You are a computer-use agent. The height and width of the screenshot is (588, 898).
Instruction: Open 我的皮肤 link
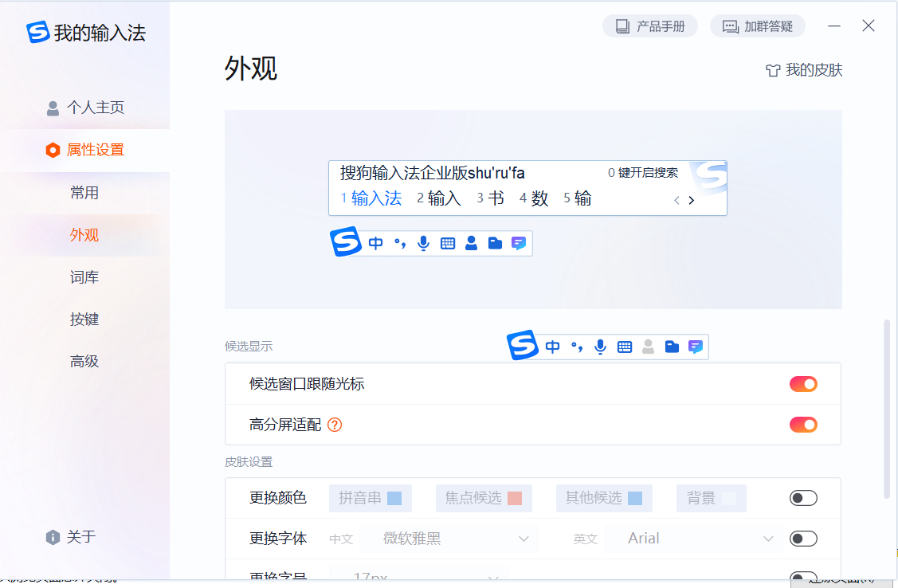click(x=804, y=70)
